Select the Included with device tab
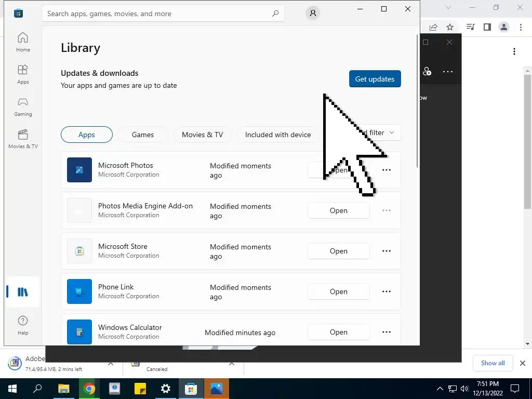 (x=278, y=135)
